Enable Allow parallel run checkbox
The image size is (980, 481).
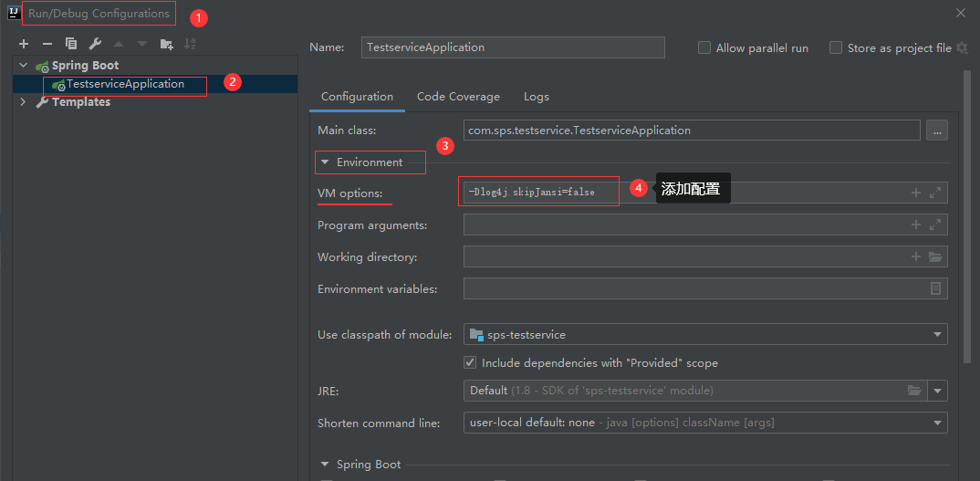pyautogui.click(x=704, y=47)
